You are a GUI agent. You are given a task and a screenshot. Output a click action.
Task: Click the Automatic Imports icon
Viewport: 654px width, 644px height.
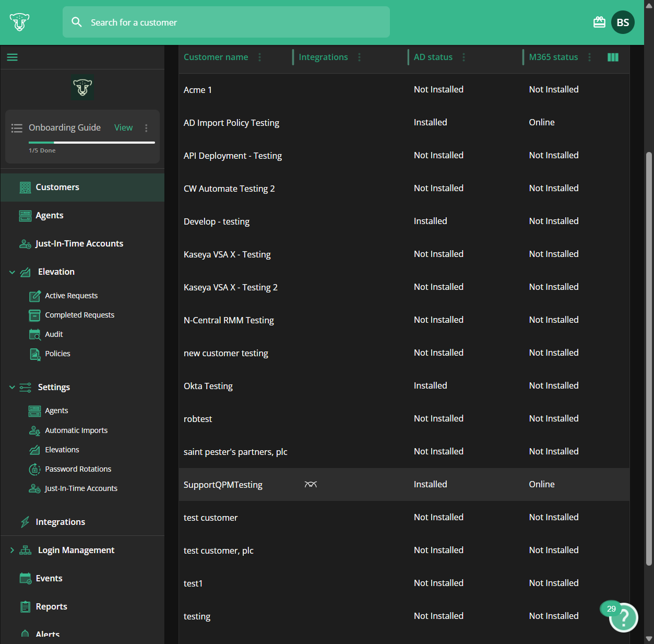point(34,431)
